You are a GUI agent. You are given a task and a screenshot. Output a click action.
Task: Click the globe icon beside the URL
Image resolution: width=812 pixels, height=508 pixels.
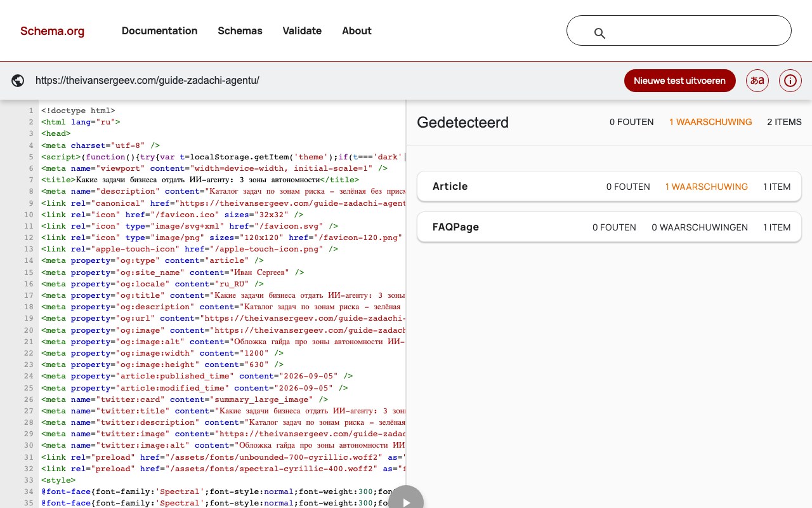[x=18, y=81]
